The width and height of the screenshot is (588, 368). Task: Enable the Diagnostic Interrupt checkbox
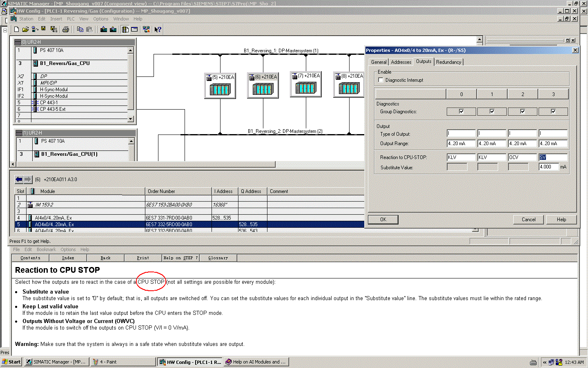pyautogui.click(x=381, y=80)
